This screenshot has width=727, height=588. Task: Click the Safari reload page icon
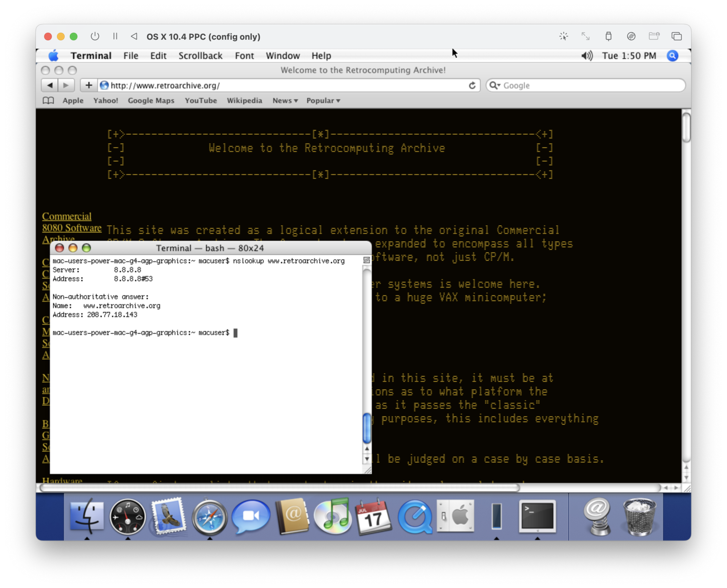pos(472,85)
